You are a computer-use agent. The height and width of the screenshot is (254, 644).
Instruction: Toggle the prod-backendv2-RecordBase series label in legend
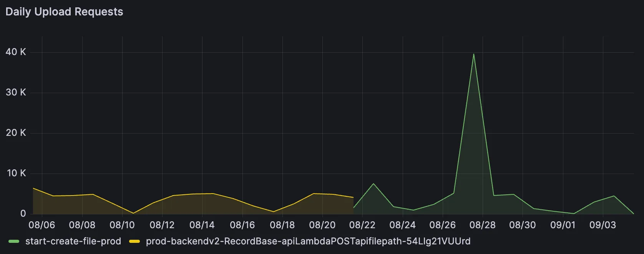tap(308, 241)
